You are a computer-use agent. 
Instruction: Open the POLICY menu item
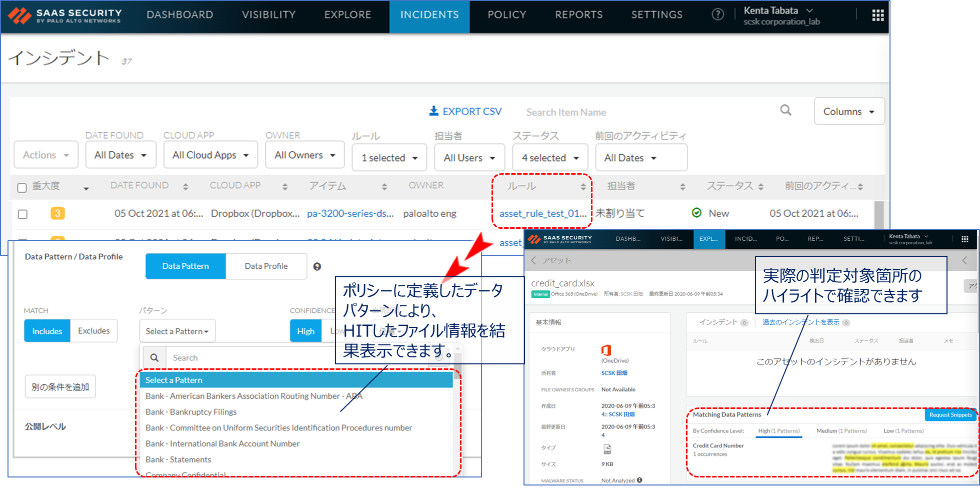[506, 15]
